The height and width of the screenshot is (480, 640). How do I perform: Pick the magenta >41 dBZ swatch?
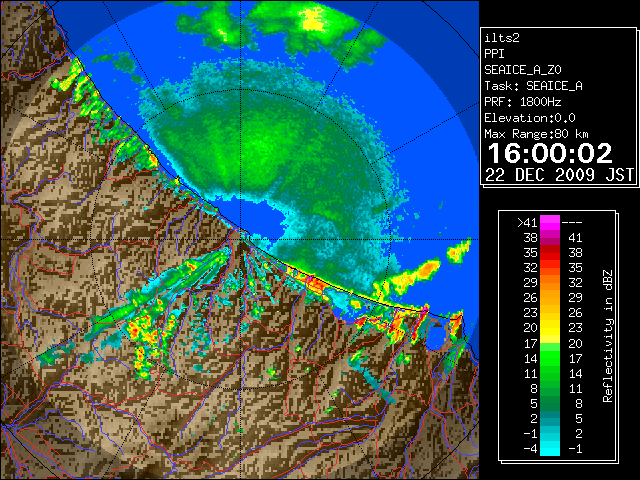550,223
